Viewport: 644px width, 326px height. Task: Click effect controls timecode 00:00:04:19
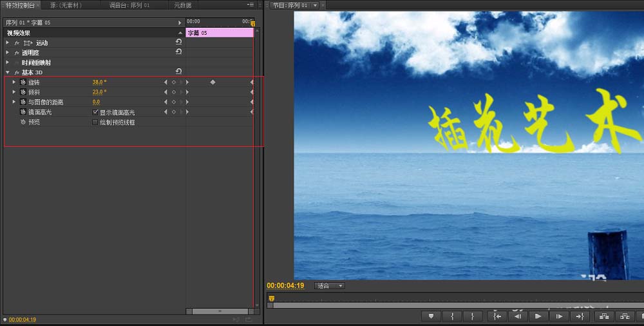pos(22,320)
